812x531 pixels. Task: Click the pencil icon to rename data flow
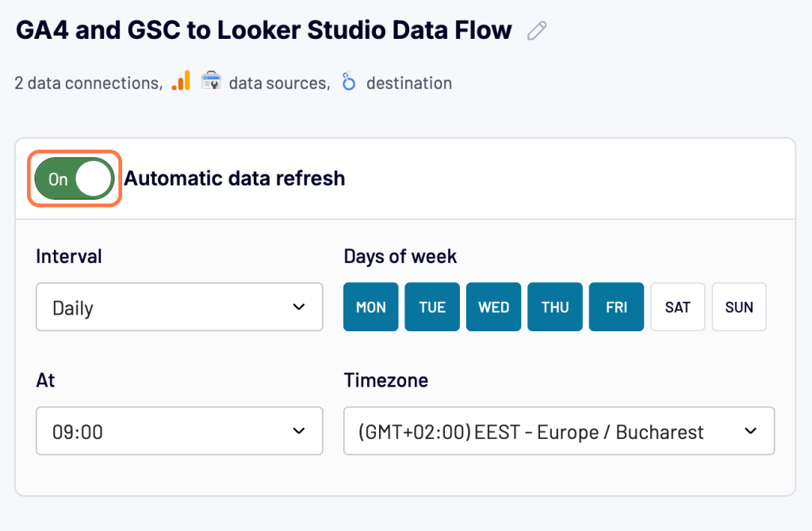[537, 31]
